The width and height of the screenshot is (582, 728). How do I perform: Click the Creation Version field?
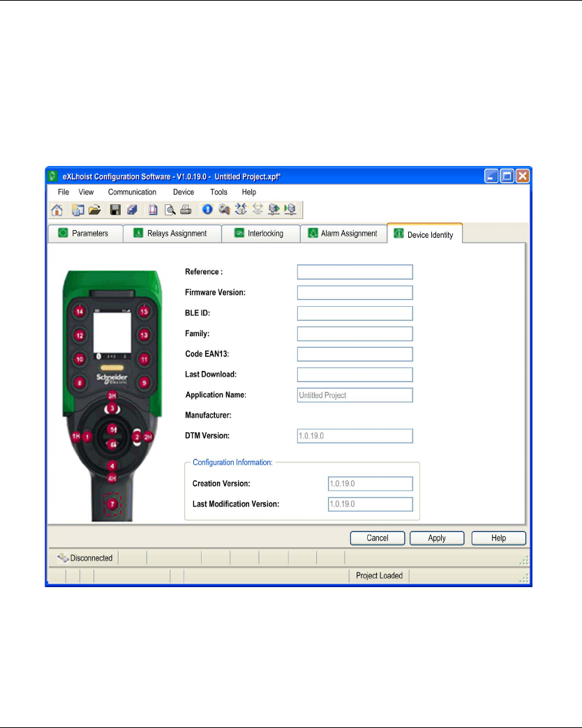click(370, 483)
